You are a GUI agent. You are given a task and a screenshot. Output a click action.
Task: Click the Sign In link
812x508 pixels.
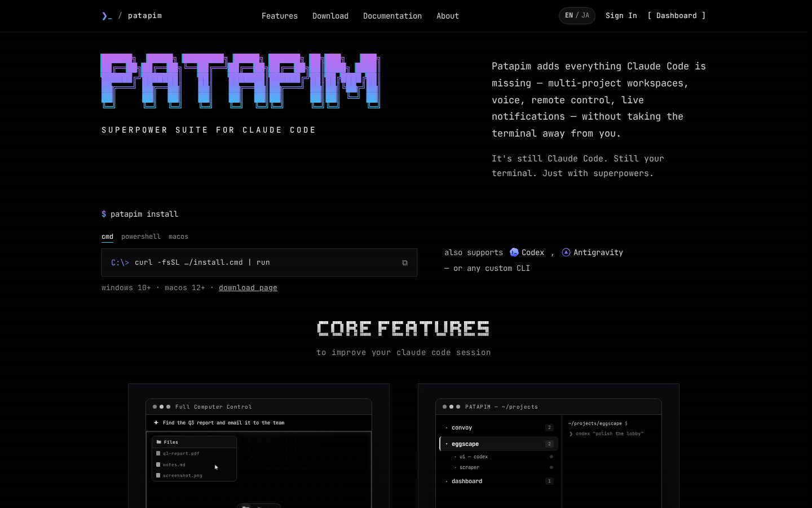click(x=621, y=16)
